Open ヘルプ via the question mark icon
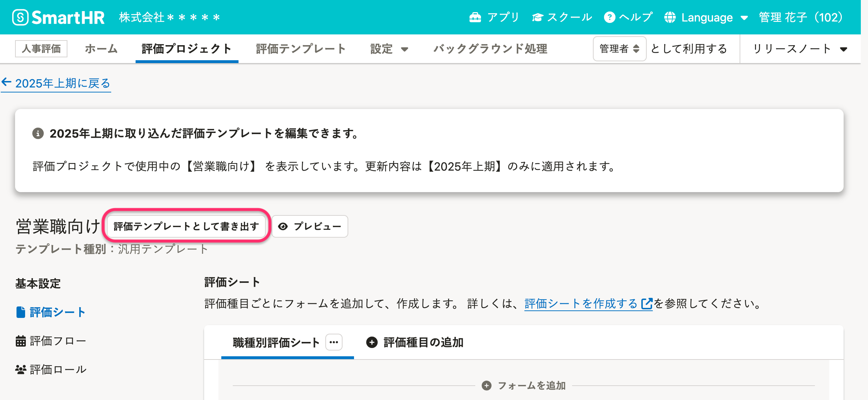868x400 pixels. tap(609, 16)
